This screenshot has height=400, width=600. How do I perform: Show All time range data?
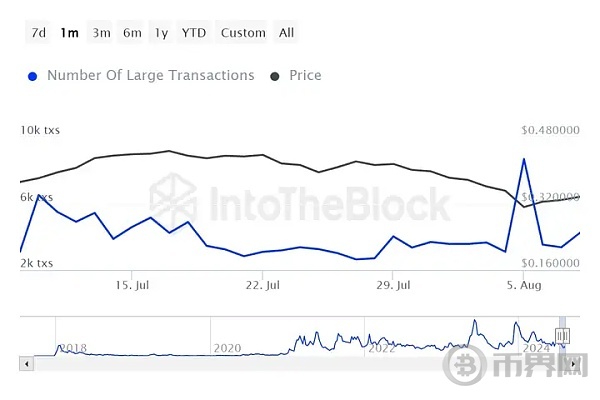click(287, 32)
